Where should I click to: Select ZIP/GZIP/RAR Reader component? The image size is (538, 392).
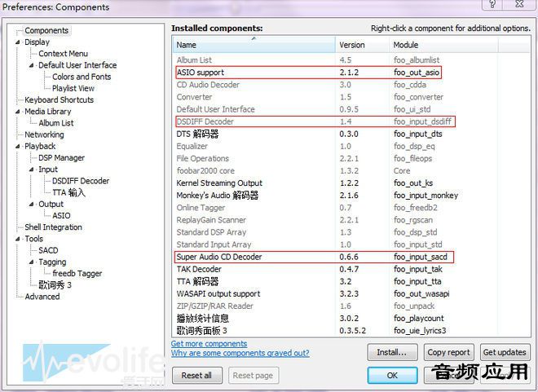351,306
